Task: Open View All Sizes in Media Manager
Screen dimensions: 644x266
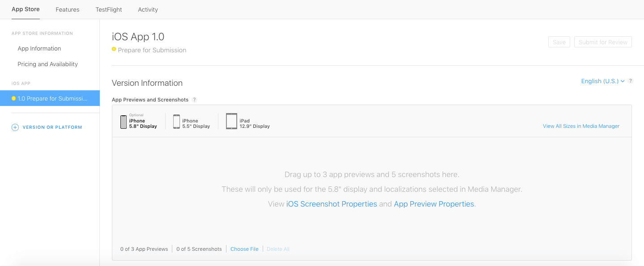Action: click(581, 126)
